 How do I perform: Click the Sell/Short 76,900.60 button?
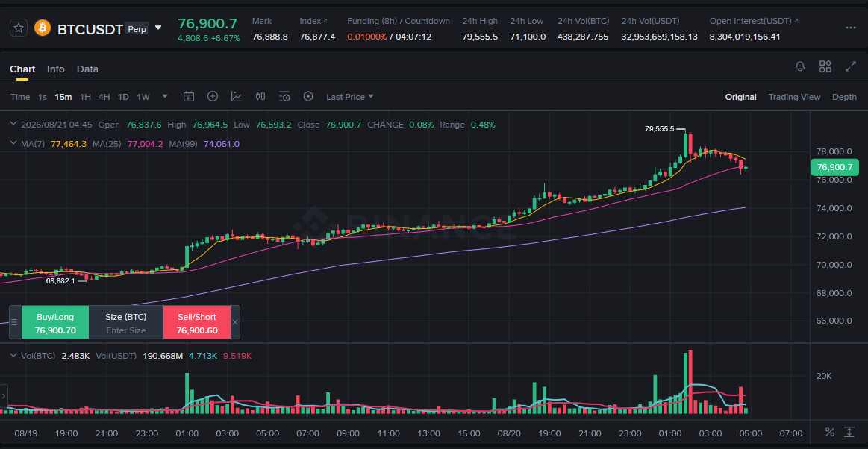click(197, 322)
